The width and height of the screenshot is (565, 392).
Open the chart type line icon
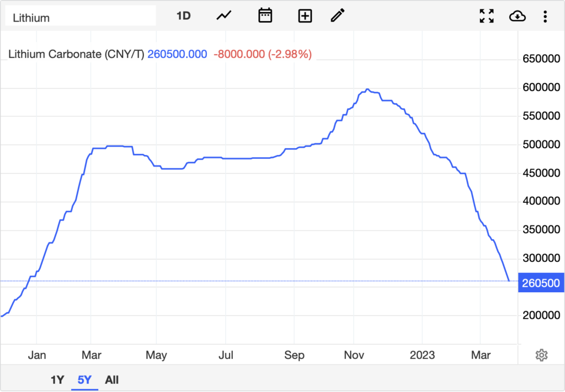[x=224, y=16]
